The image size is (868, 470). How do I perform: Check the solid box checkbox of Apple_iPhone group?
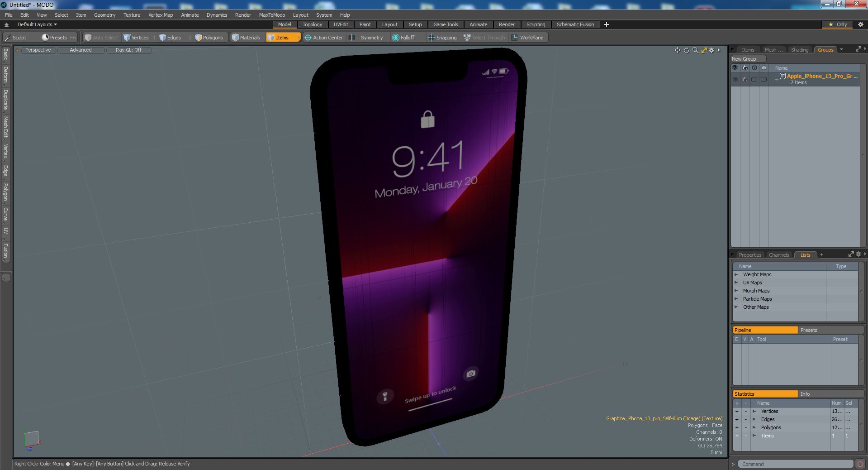pos(764,79)
